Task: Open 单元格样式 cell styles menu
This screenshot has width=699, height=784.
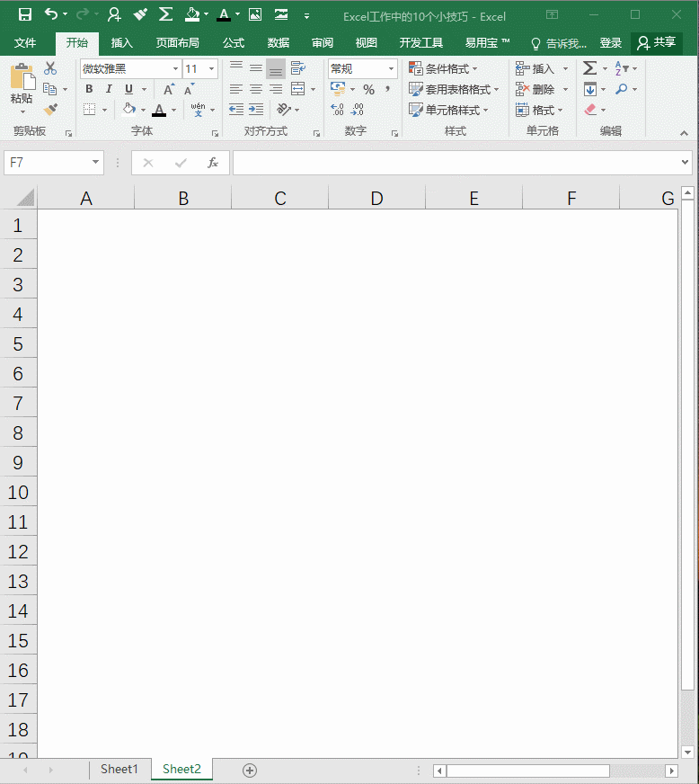Action: (x=448, y=110)
